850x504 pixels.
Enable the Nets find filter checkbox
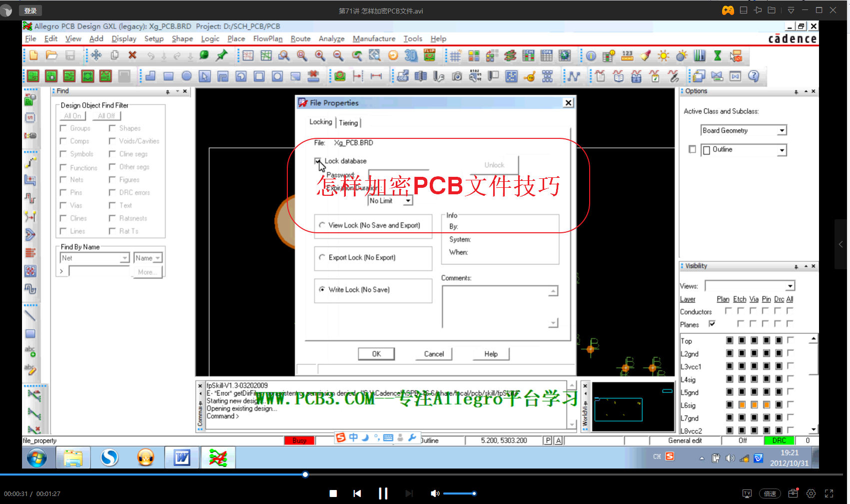point(63,180)
